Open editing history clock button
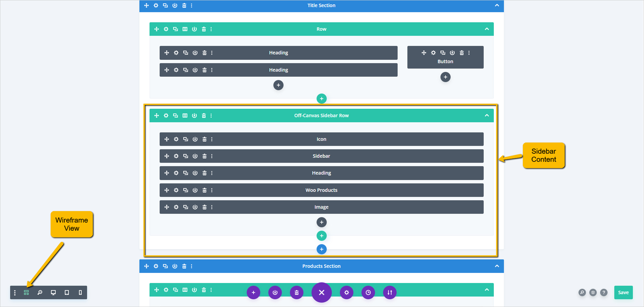Screen dimensions: 644x307 coord(368,292)
